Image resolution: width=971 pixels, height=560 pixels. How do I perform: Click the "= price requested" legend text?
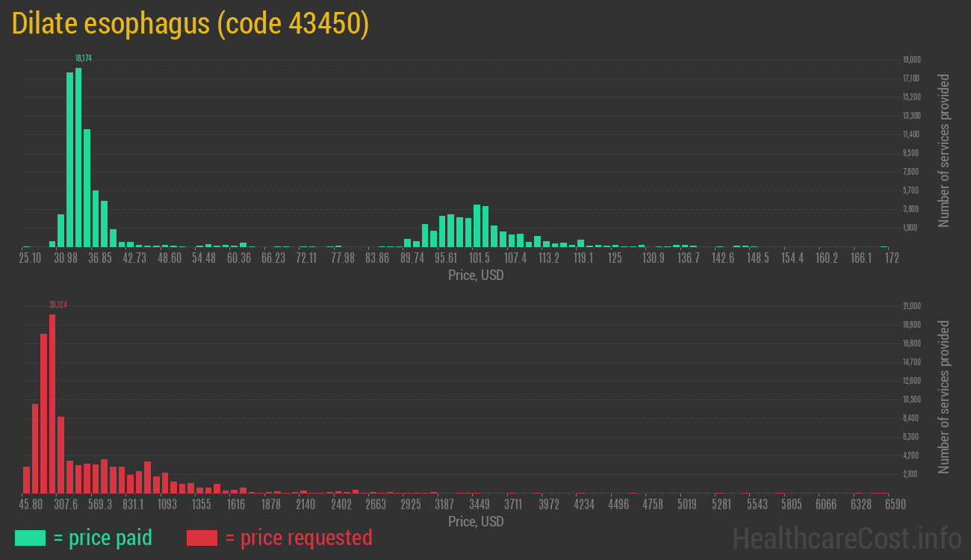[298, 538]
